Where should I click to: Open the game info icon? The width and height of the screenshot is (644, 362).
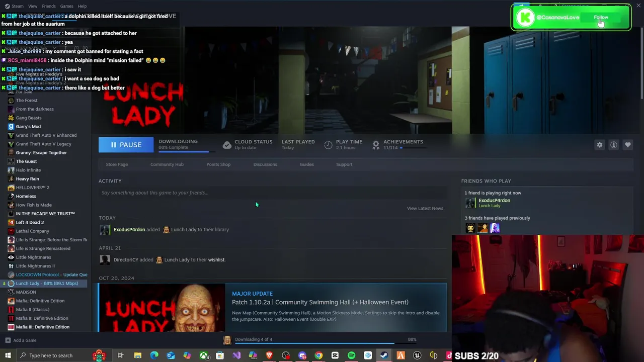[614, 145]
